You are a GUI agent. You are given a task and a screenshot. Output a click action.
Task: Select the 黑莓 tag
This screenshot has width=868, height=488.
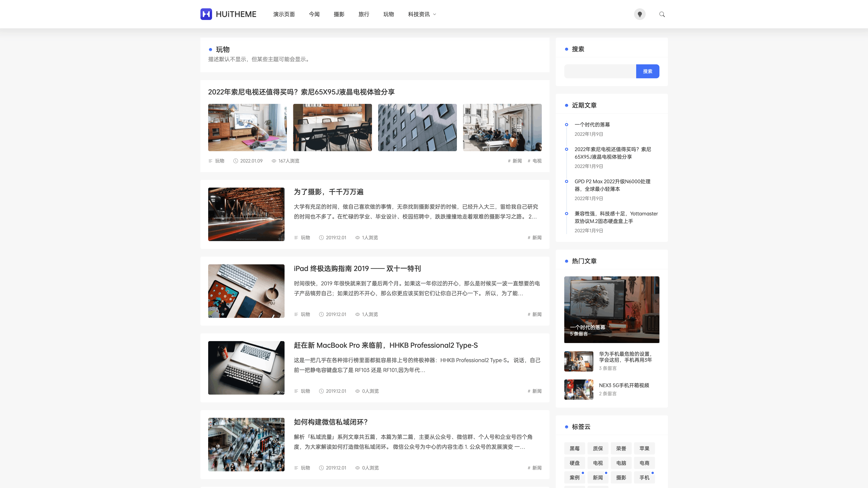coord(575,449)
